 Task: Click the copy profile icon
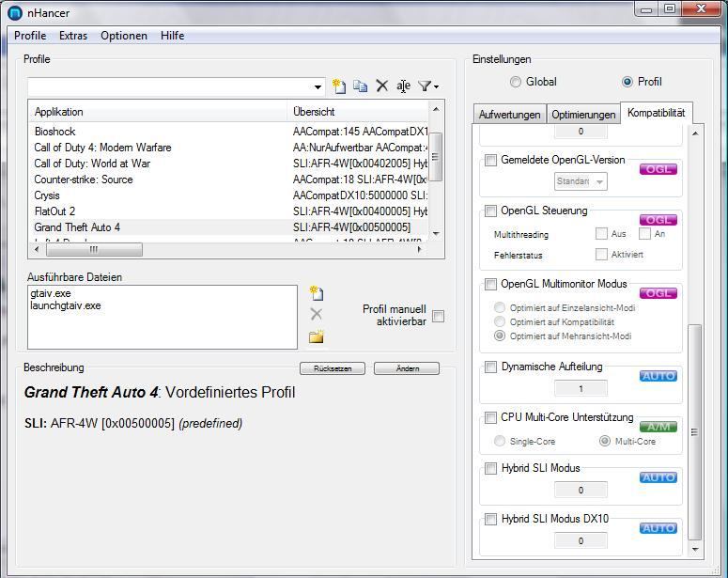pos(361,86)
